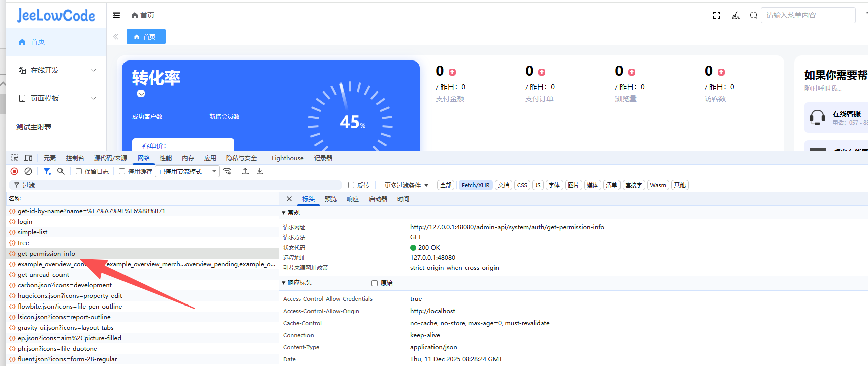Clear the network log with the clear icon
Image resolution: width=868 pixels, height=366 pixels.
tap(28, 171)
